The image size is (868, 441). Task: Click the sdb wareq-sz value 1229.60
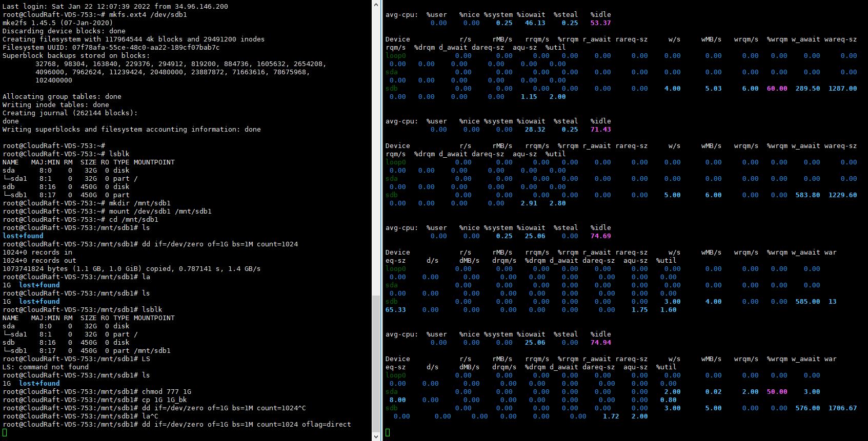pos(843,195)
